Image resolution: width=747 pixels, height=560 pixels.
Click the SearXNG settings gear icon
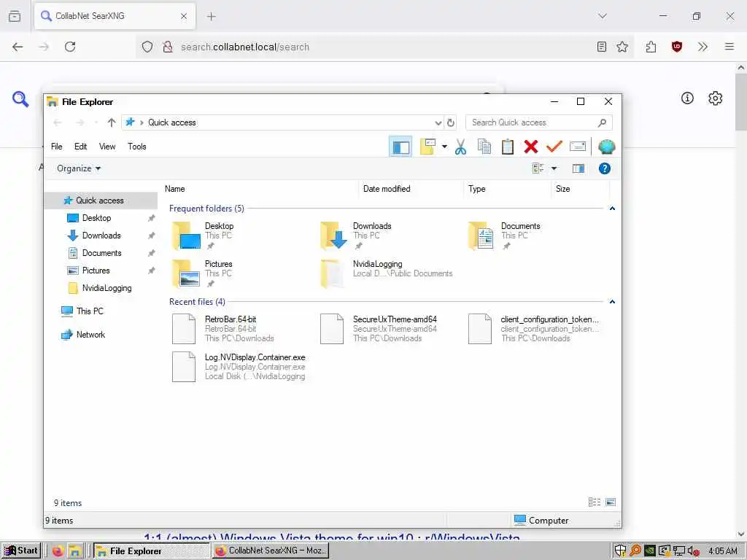pyautogui.click(x=715, y=98)
